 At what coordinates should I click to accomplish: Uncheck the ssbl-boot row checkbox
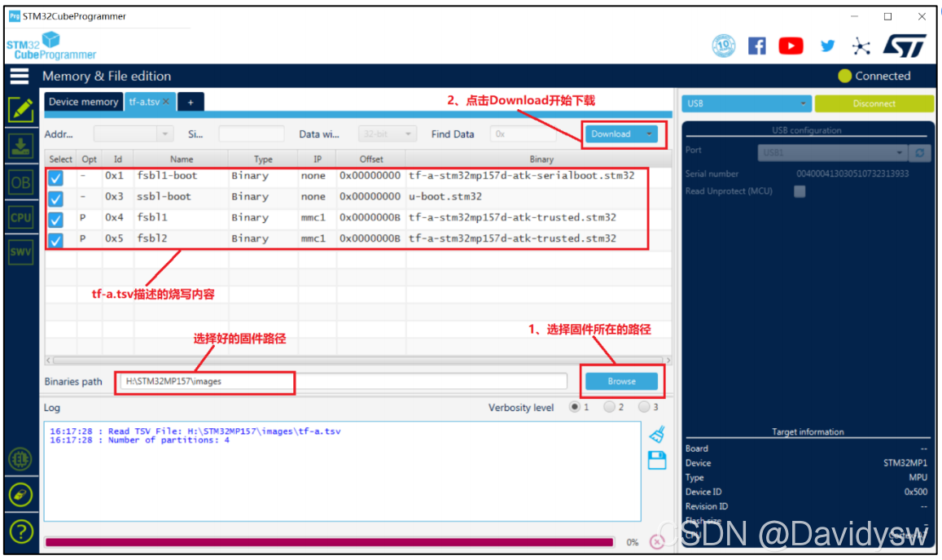[x=56, y=199]
